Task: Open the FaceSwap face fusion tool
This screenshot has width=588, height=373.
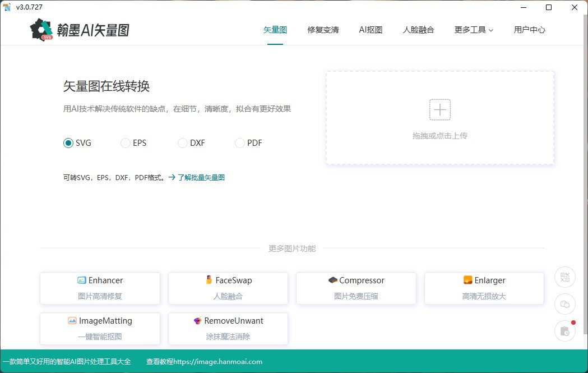Action: tap(228, 288)
